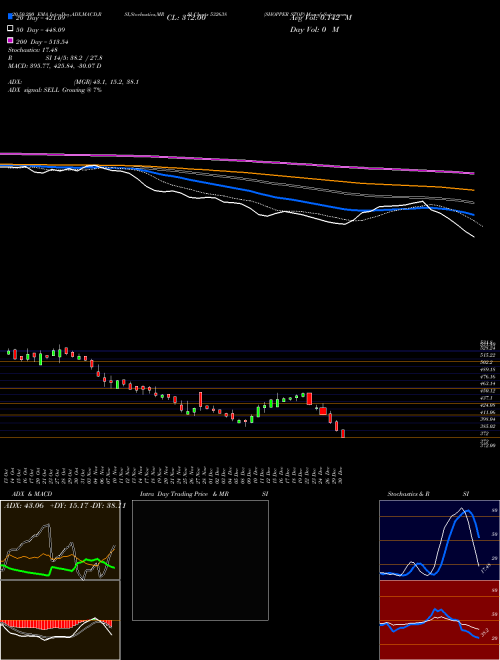Click the 437.1 price axis label
This screenshot has width=500, height=660.
click(487, 398)
